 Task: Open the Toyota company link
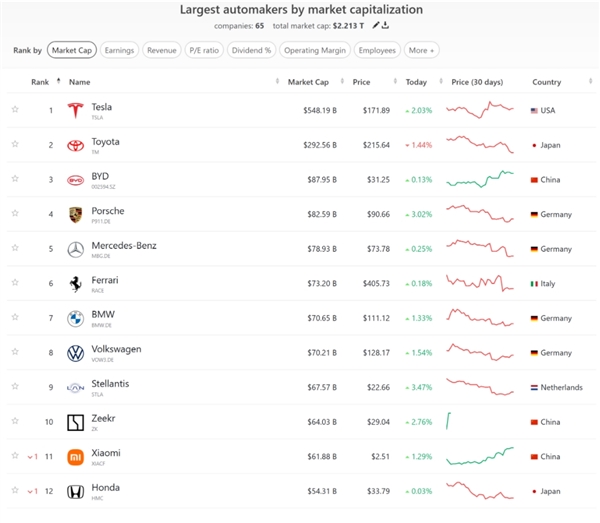coord(105,141)
